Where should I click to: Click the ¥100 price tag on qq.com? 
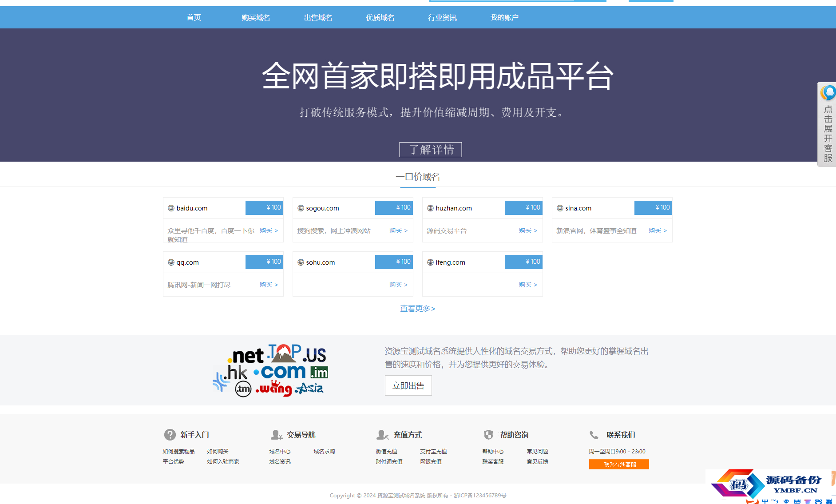(265, 262)
